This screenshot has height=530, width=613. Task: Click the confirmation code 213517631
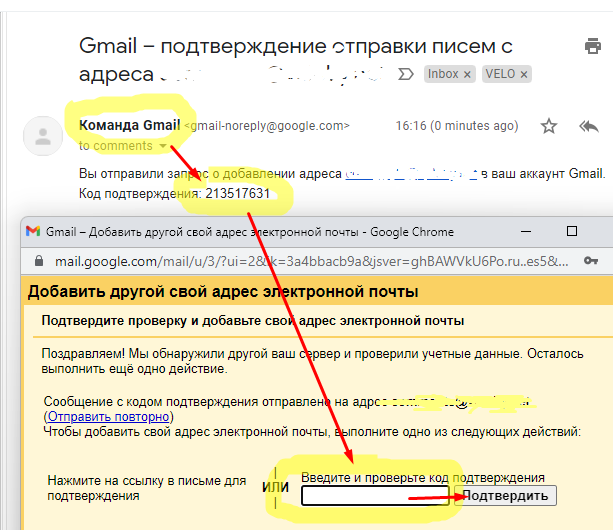[238, 193]
